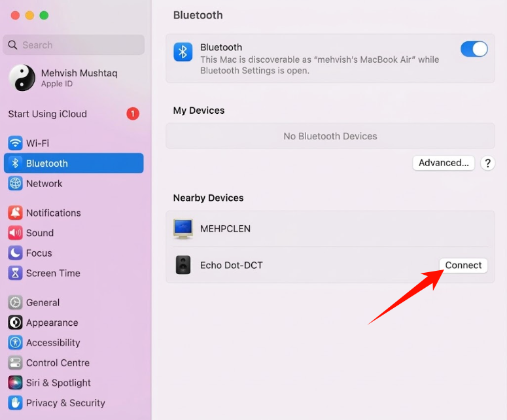The height and width of the screenshot is (420, 507).
Task: Connect to Echo Dot-DCT
Action: tap(463, 265)
